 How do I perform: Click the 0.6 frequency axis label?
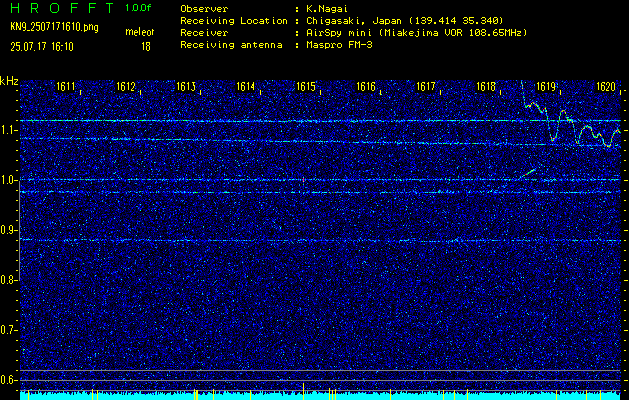8,380
